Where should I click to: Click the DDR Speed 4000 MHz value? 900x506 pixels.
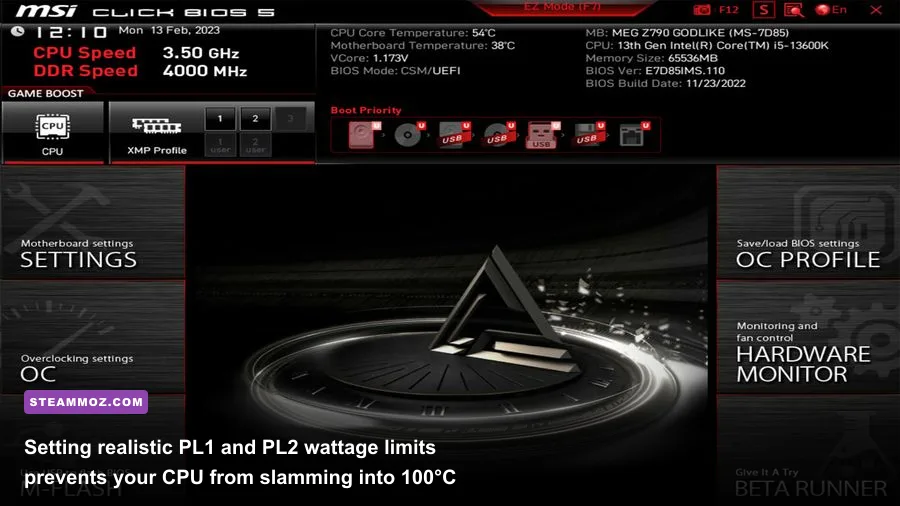click(x=205, y=71)
